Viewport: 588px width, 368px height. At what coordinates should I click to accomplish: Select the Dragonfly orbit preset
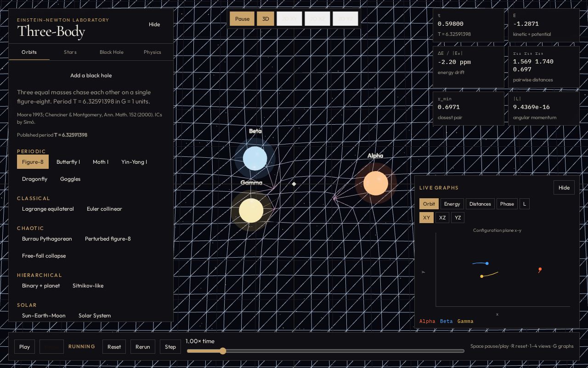[34, 179]
